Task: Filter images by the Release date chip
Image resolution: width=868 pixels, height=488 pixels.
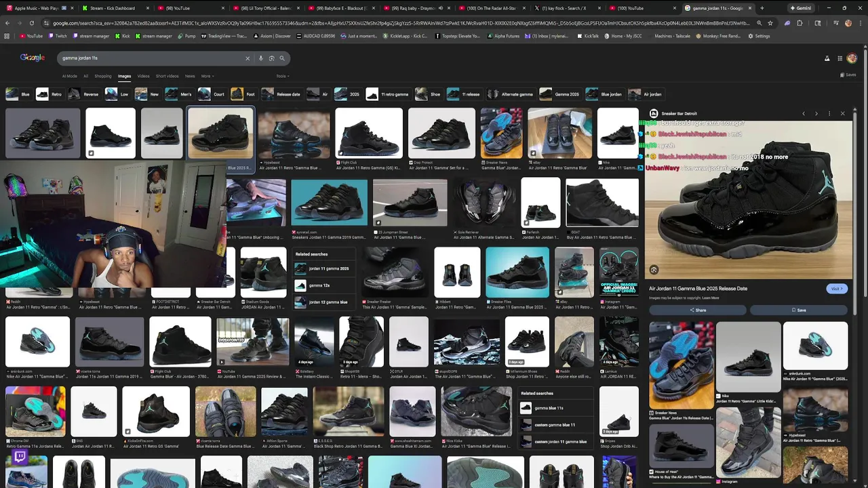Action: 281,94
